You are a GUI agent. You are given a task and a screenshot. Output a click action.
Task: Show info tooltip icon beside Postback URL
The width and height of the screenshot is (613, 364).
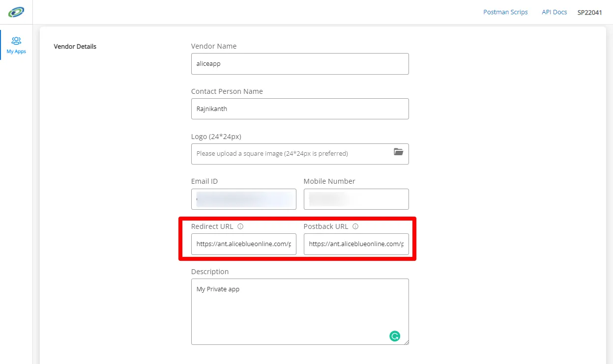(x=355, y=226)
